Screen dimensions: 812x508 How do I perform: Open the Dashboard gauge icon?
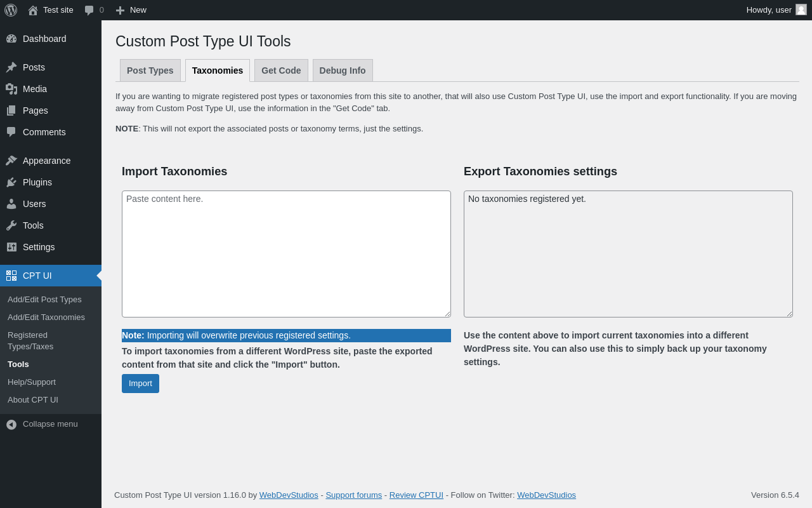point(11,39)
